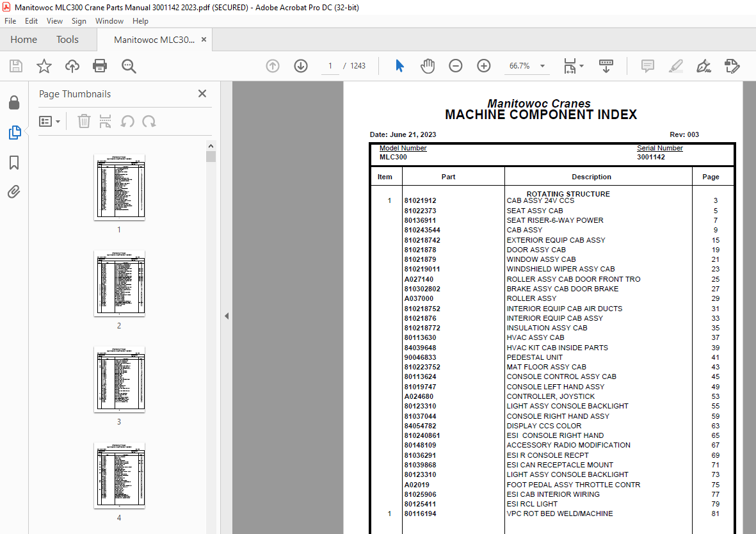The width and height of the screenshot is (756, 534).
Task: Select page 4 thumbnail
Action: [x=119, y=475]
